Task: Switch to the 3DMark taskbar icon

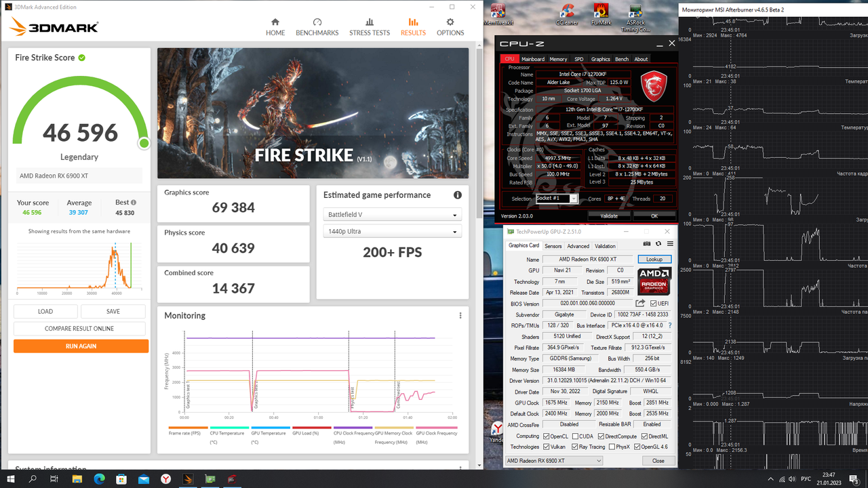Action: pos(188,479)
